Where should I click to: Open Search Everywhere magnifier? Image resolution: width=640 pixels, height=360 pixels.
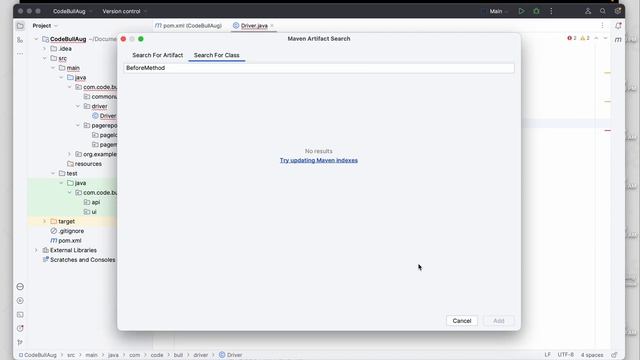(603, 11)
